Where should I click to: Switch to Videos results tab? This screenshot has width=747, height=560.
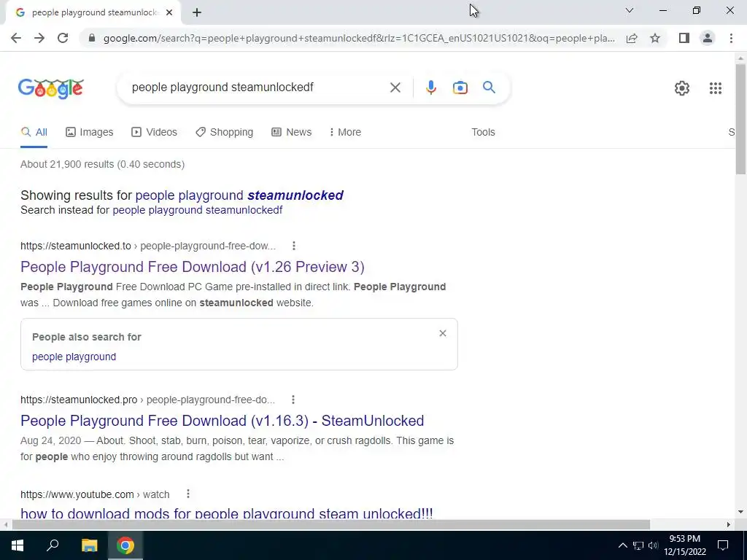[154, 133]
